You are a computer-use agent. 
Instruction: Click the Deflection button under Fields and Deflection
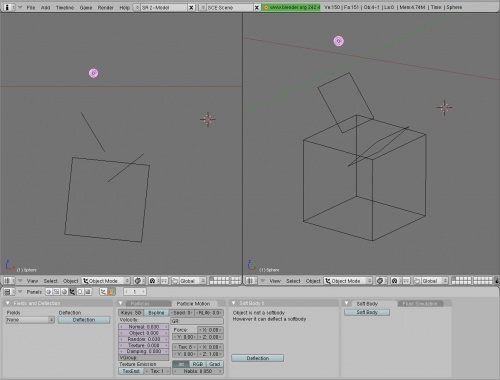84,320
